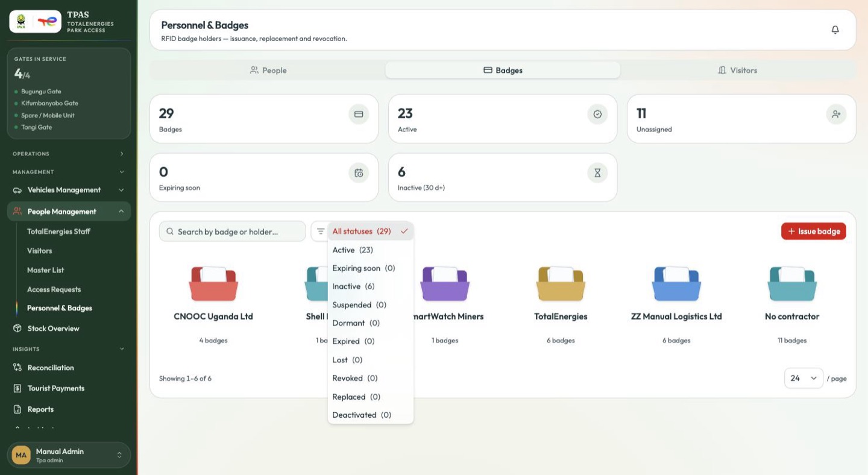Viewport: 868px width, 475px height.
Task: Open the 24 per page dropdown
Action: click(804, 378)
